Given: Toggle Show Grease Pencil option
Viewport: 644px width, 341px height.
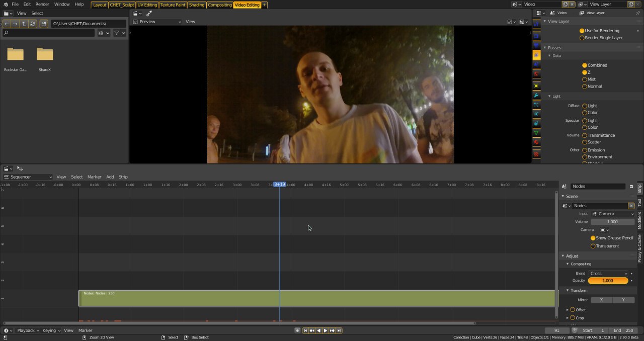Looking at the screenshot, I should point(593,238).
